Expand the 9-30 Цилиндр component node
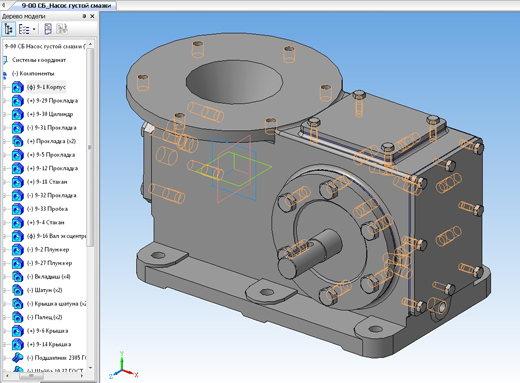The image size is (520, 383). [x=5, y=114]
